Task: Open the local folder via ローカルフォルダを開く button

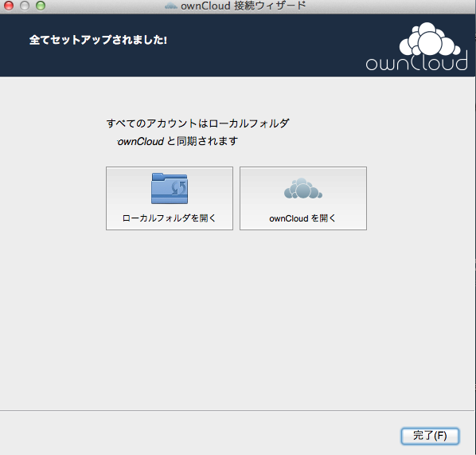Action: pos(170,198)
